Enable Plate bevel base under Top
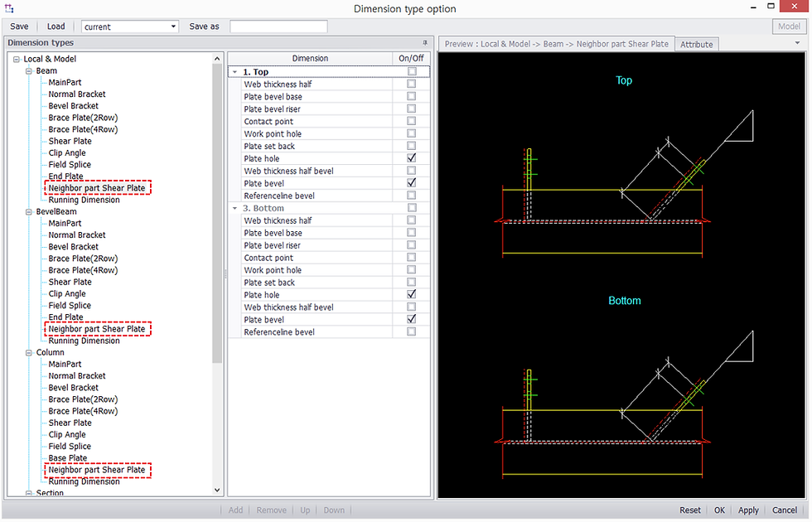Viewport: 812px width, 522px height. point(411,96)
